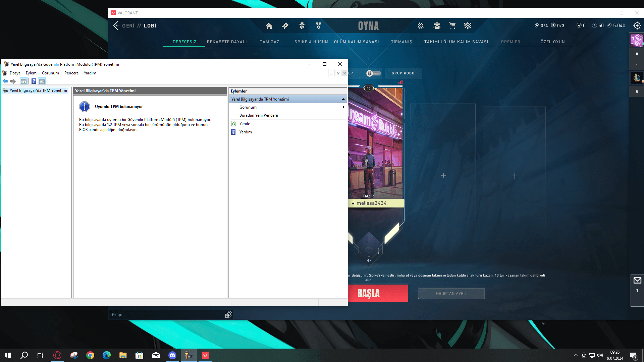Go back with the Valorant GERİ arrow
The height and width of the screenshot is (362, 644).
(x=116, y=25)
